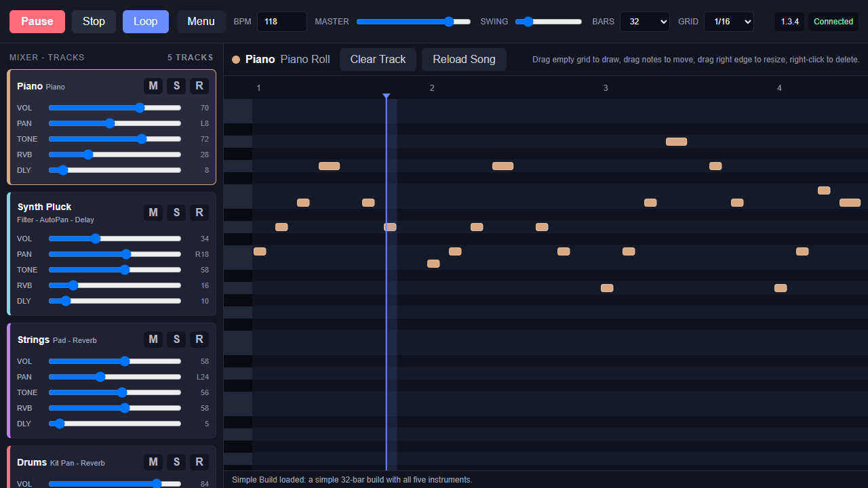Screen dimensions: 868x488
Task: Adjust Synth Pluck RVB slider
Action: coord(115,285)
